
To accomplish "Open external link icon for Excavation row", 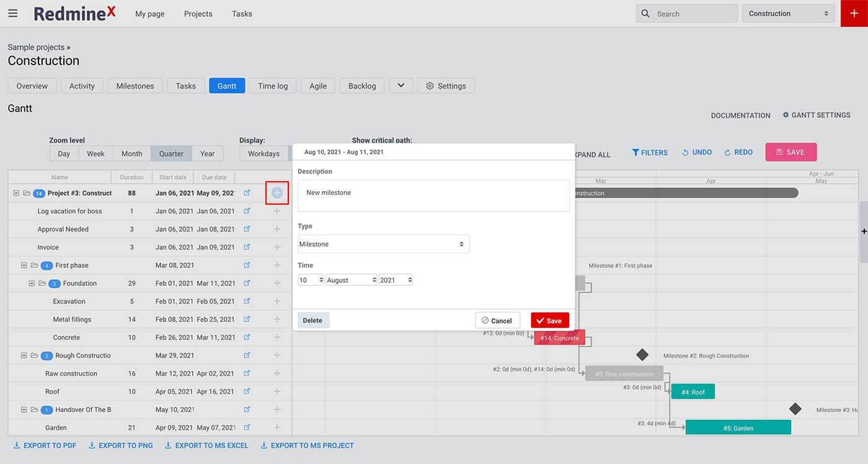I will [x=247, y=301].
